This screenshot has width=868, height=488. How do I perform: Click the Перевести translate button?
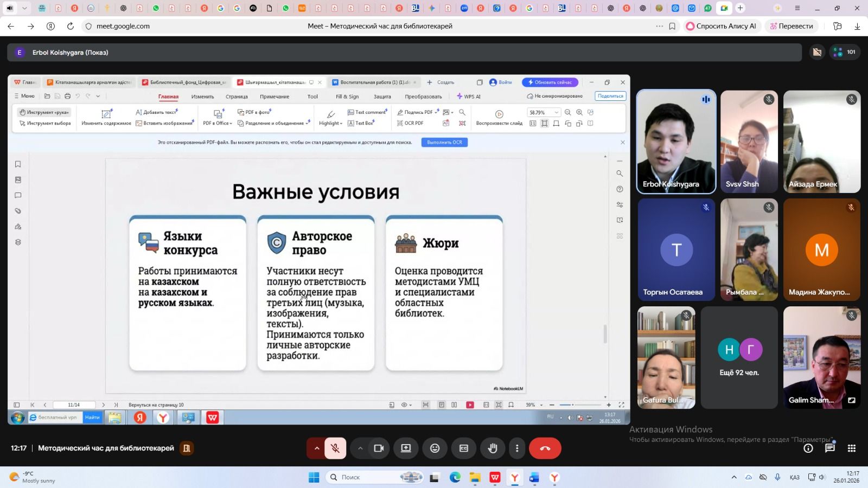tap(791, 26)
